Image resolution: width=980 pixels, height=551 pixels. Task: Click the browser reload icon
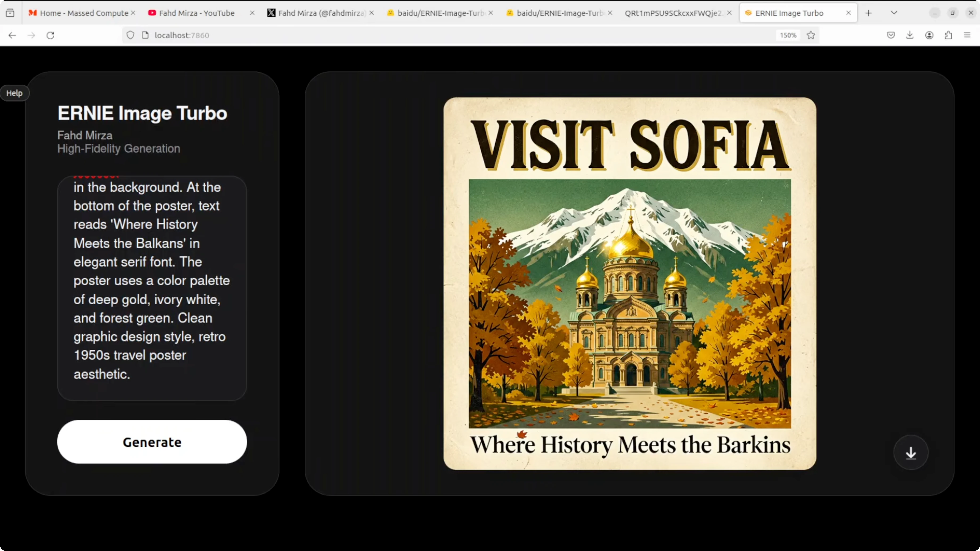pos(50,35)
